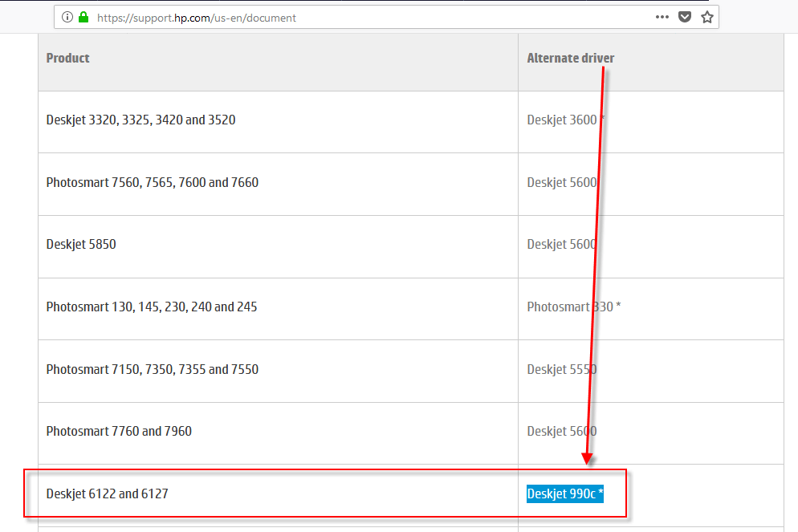Click the Alternate driver column header

(570, 58)
